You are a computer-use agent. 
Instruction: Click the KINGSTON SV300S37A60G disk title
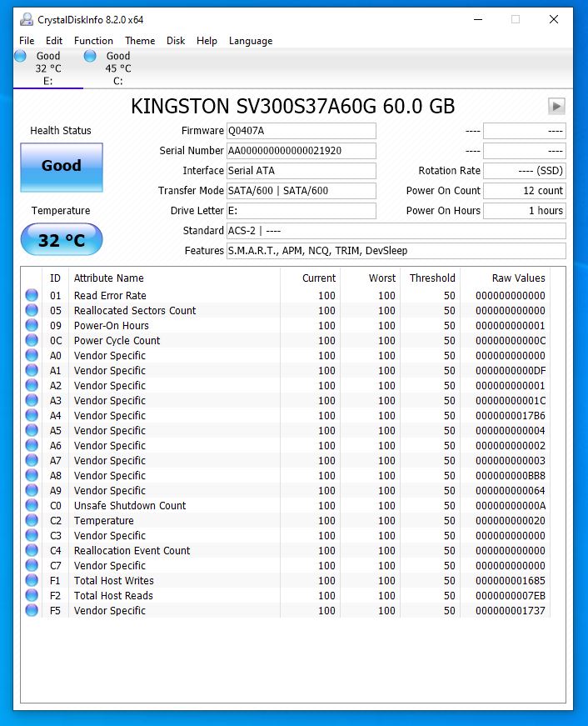pyautogui.click(x=293, y=106)
